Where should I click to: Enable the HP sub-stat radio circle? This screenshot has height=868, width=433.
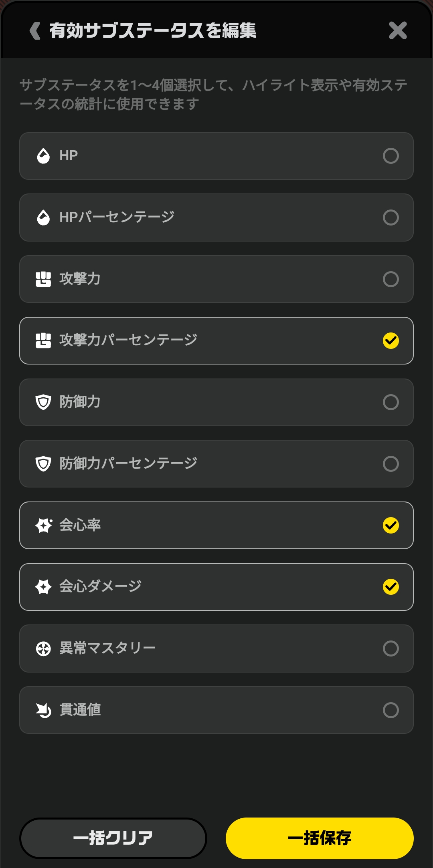click(x=391, y=156)
